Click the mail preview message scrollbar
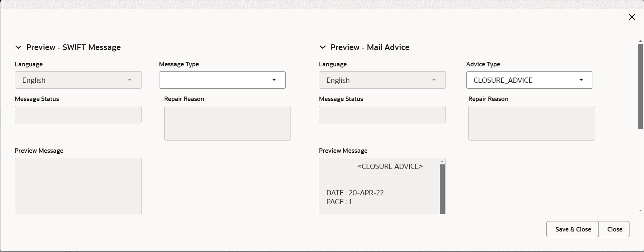 (442, 189)
